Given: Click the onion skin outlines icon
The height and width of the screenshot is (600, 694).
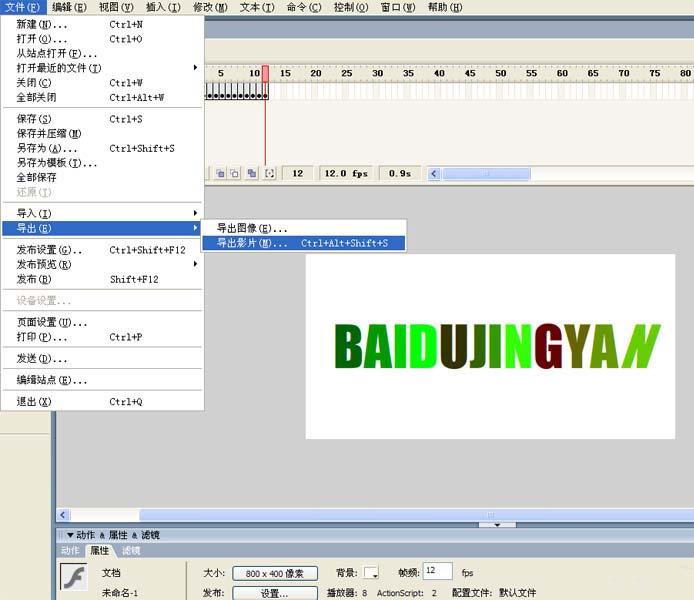Looking at the screenshot, I should point(235,173).
